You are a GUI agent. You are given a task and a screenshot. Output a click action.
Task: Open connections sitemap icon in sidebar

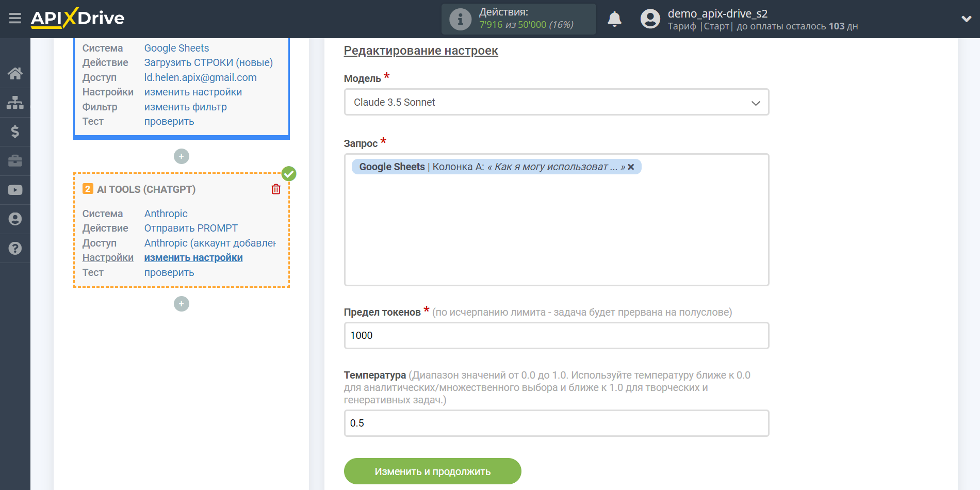(x=15, y=103)
